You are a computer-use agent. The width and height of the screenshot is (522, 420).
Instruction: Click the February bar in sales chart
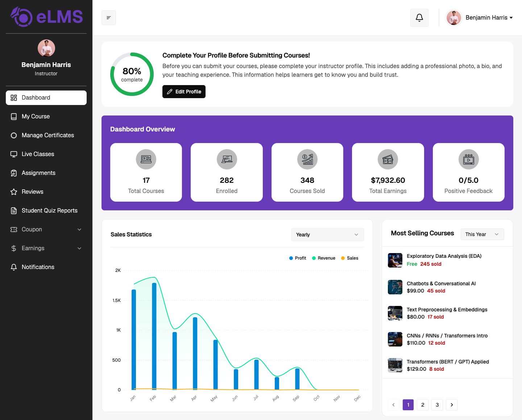[x=154, y=336]
